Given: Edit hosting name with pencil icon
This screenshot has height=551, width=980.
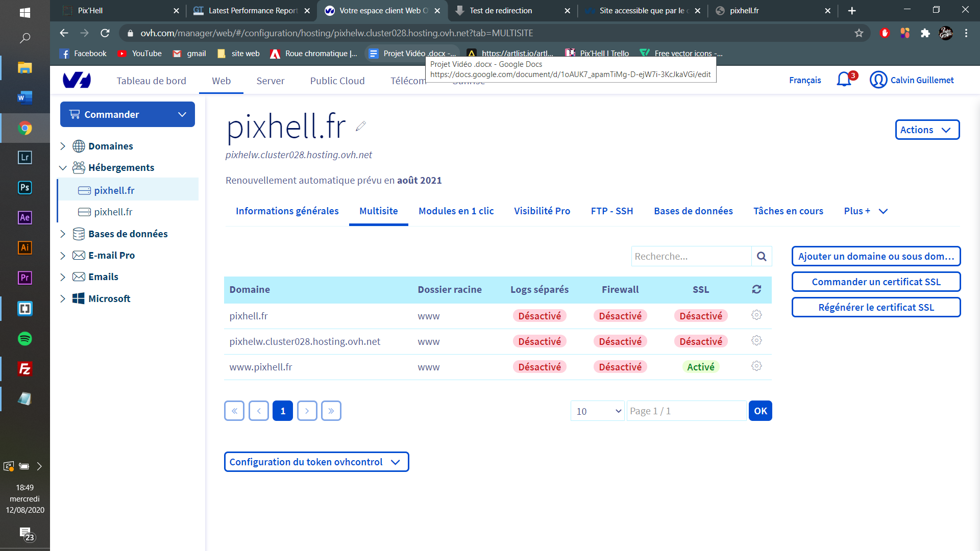Looking at the screenshot, I should point(361,126).
